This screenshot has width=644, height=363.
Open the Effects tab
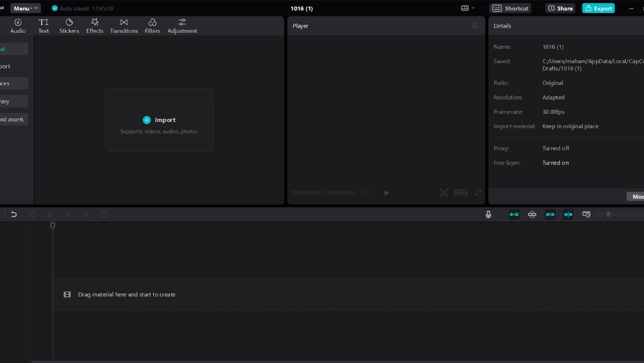(95, 26)
